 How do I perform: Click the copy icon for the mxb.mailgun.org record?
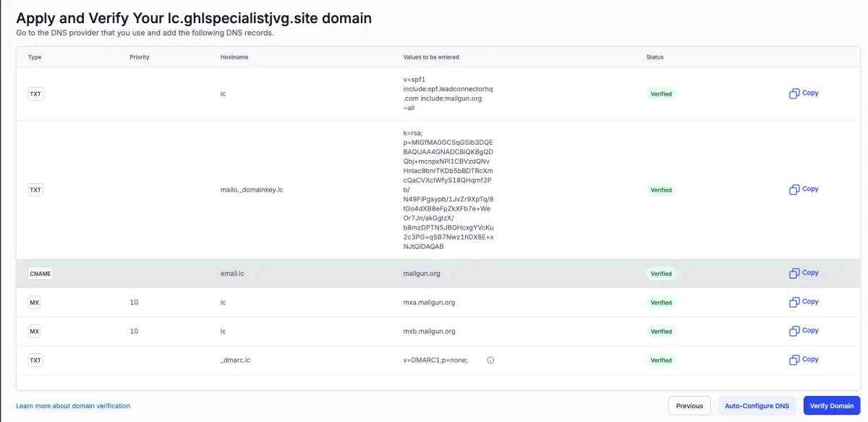click(794, 331)
